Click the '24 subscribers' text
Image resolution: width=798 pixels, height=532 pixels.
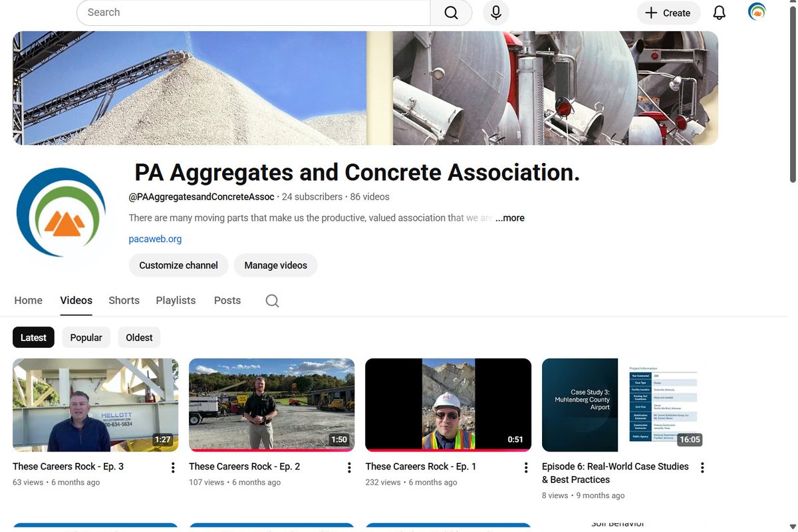[313, 197]
